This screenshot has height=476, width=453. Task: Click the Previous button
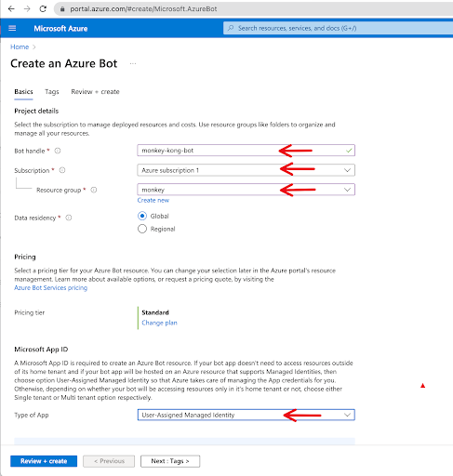(109, 461)
